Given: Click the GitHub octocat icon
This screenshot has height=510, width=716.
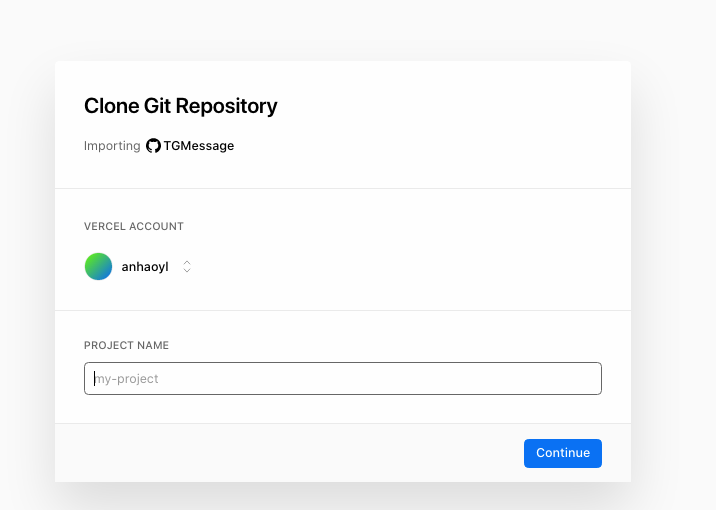Looking at the screenshot, I should (x=153, y=146).
